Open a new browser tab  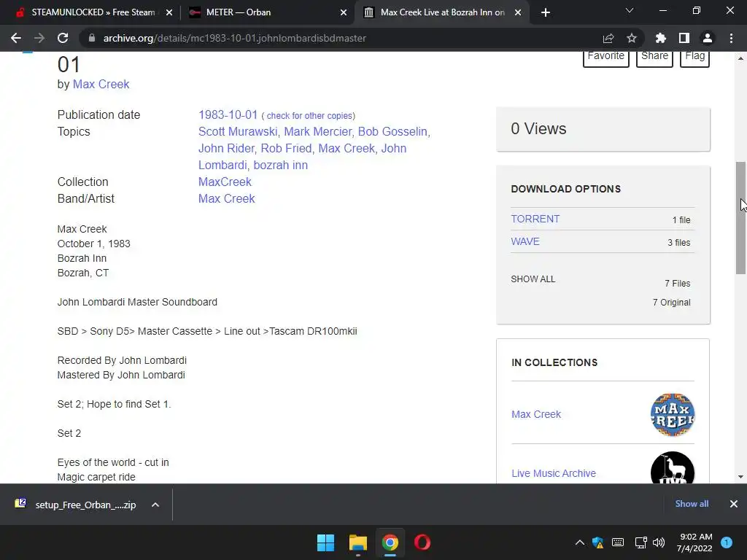546,12
